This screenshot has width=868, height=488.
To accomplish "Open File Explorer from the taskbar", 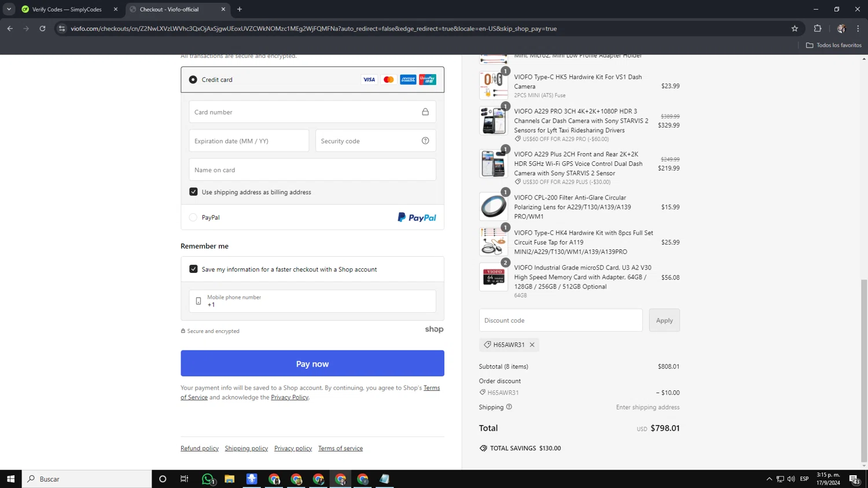I will point(230,479).
